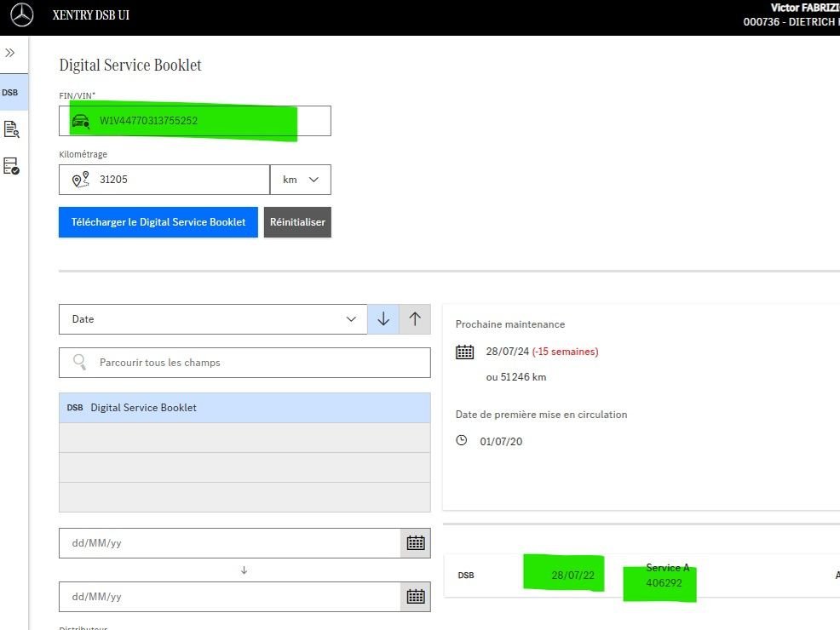Click the first registration date 01/07/20
This screenshot has width=840, height=630.
pos(501,442)
